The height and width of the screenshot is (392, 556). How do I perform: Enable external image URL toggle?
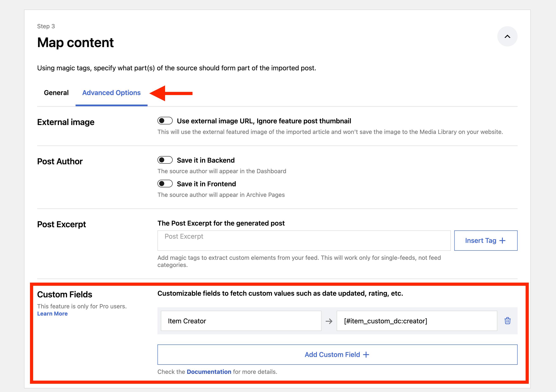click(x=165, y=121)
